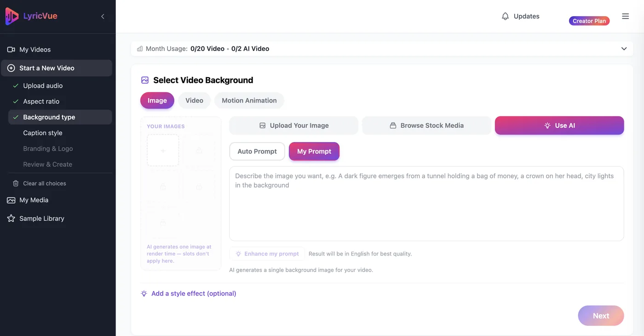Click the Creator Plan badge
This screenshot has width=644, height=336.
click(589, 21)
